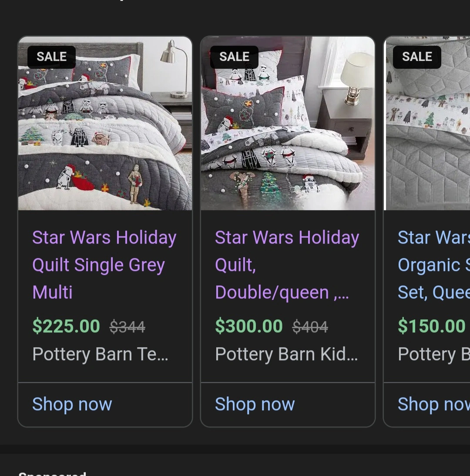Click the seller name under the $150.00 price

433,355
